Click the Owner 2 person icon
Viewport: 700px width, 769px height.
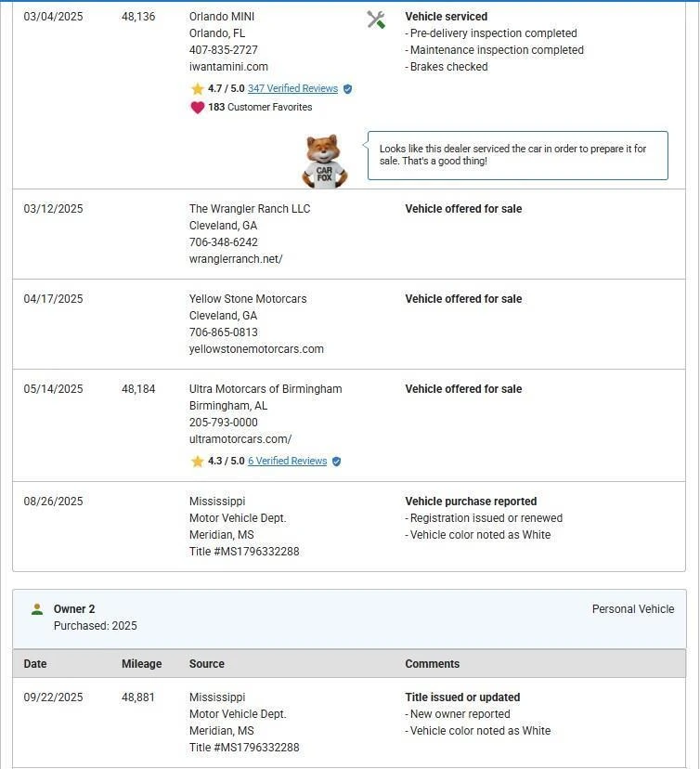[37, 609]
